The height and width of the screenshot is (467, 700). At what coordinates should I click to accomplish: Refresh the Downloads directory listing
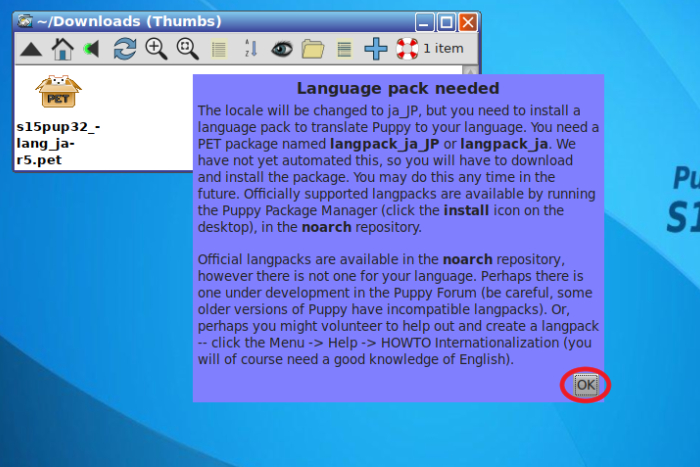pyautogui.click(x=125, y=49)
